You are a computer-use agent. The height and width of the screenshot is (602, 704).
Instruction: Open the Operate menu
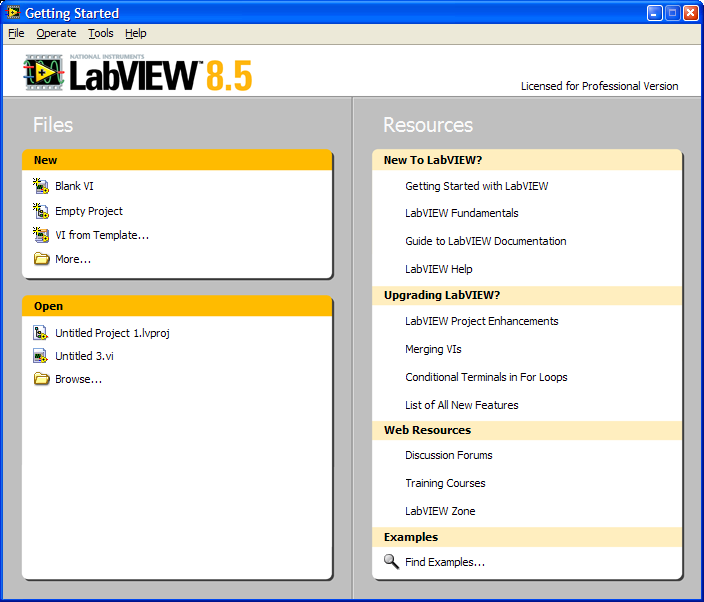(56, 33)
